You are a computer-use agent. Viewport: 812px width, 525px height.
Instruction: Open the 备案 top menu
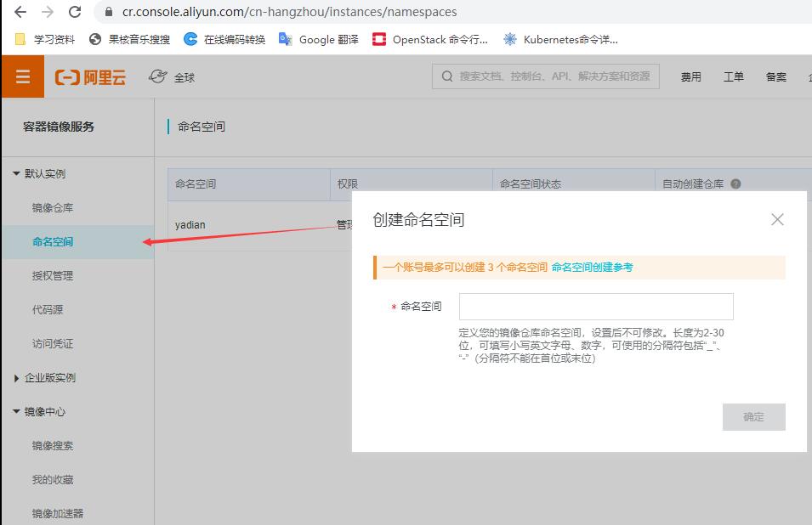pyautogui.click(x=775, y=77)
